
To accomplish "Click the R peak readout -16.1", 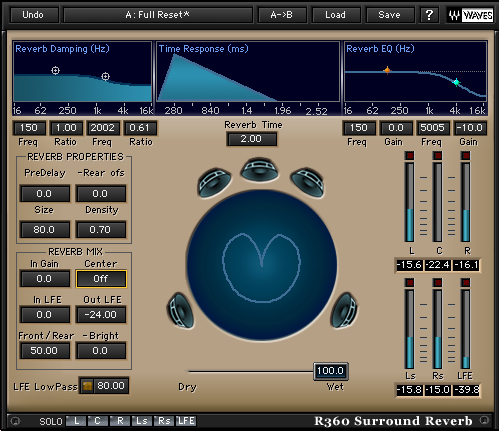I will [x=466, y=265].
